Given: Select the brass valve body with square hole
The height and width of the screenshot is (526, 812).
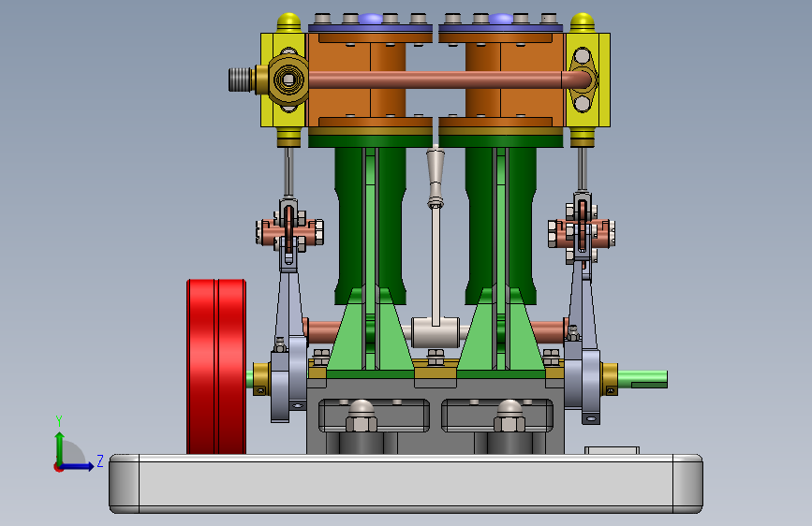Looking at the screenshot, I should (288, 80).
